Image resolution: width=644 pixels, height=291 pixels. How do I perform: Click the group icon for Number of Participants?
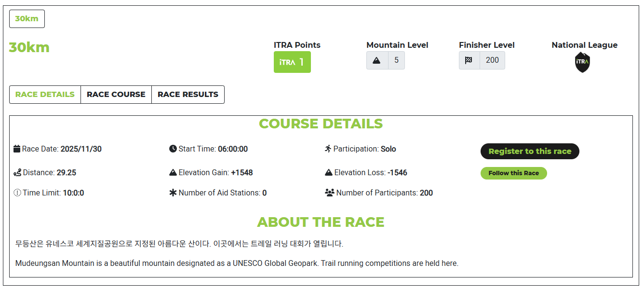coord(330,193)
